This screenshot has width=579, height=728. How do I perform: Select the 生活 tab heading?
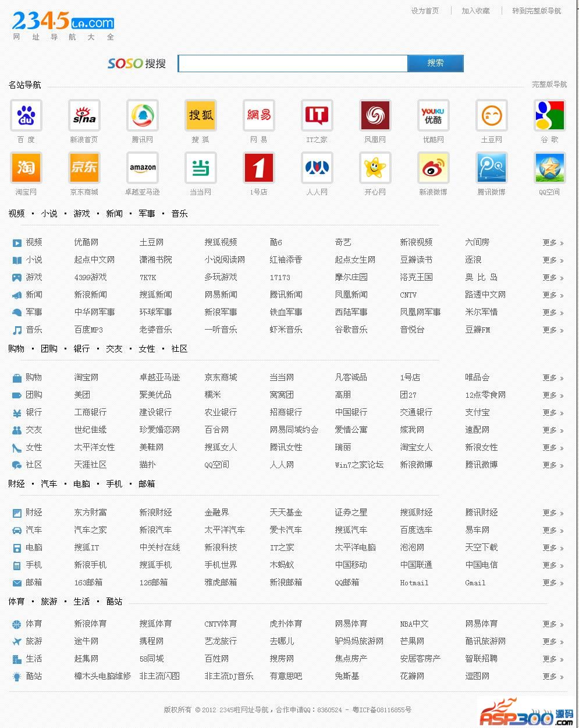81,602
